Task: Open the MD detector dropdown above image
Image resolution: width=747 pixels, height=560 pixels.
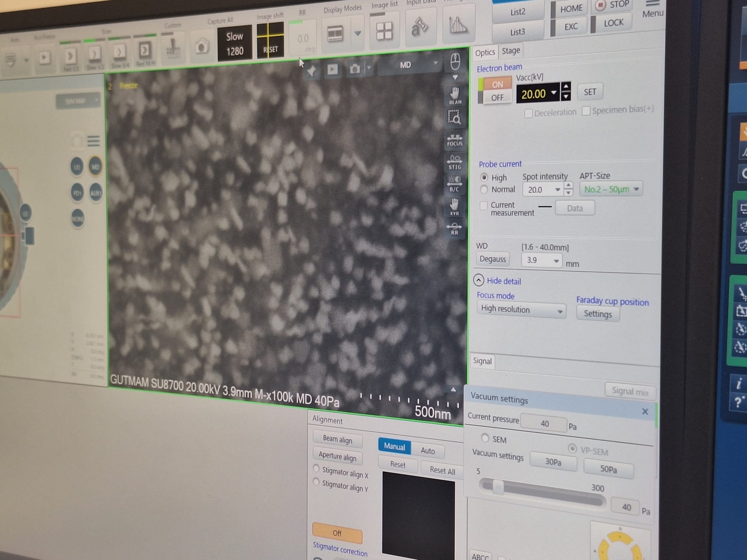Action: 409,64
